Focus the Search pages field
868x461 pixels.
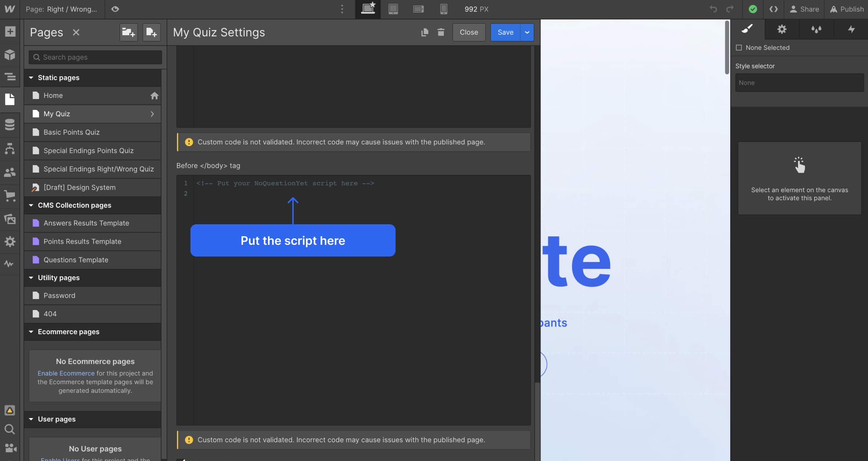tap(95, 57)
